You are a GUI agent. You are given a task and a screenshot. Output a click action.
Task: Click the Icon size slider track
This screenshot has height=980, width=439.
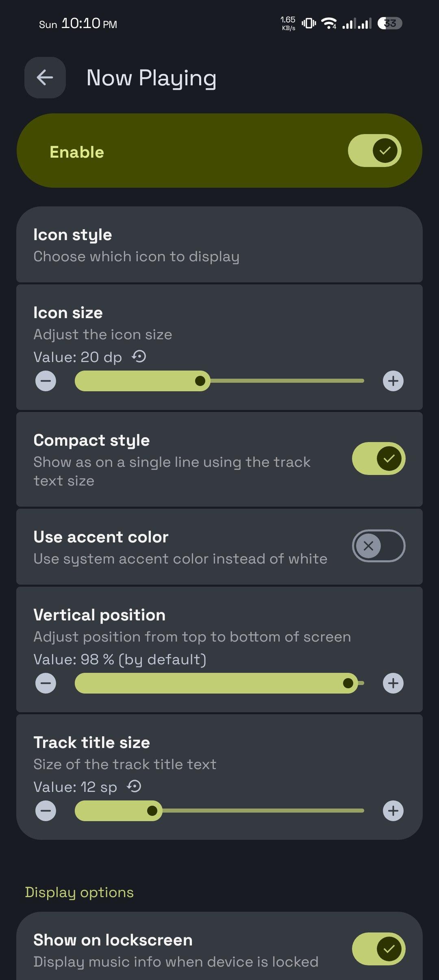click(x=219, y=381)
